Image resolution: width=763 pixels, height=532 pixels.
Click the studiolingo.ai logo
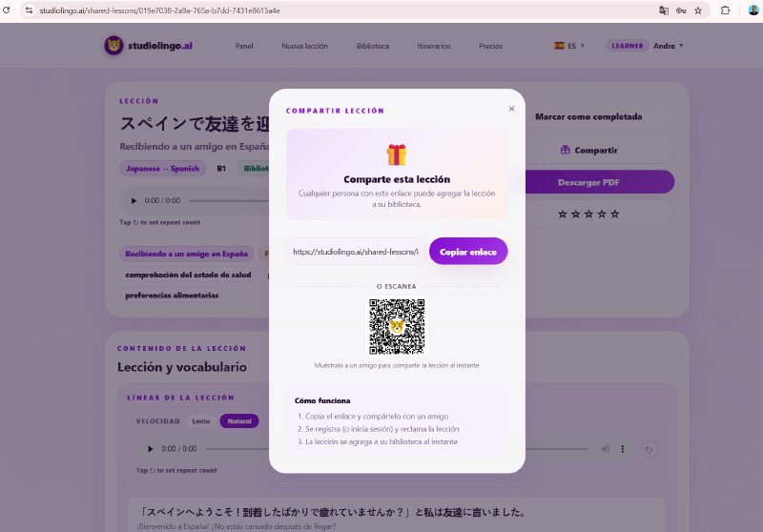tap(149, 46)
